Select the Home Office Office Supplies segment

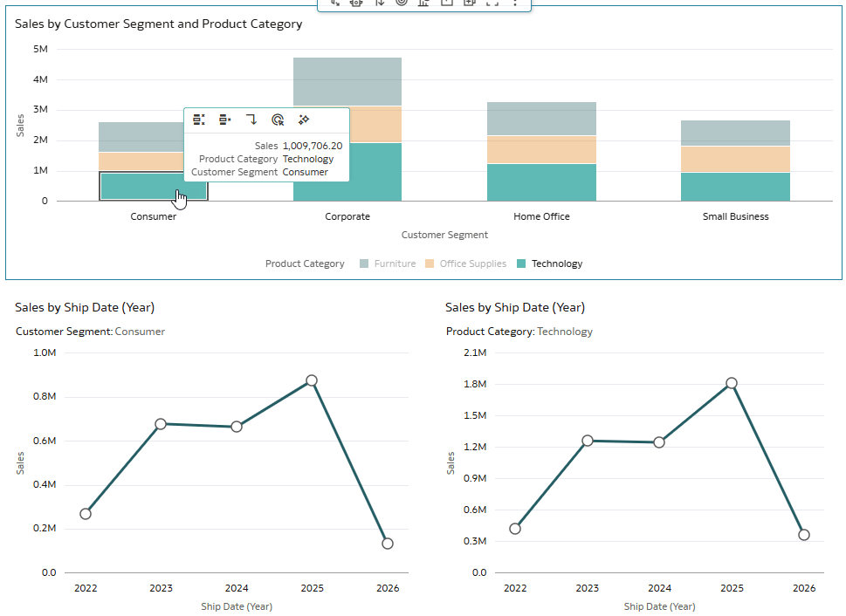[541, 149]
